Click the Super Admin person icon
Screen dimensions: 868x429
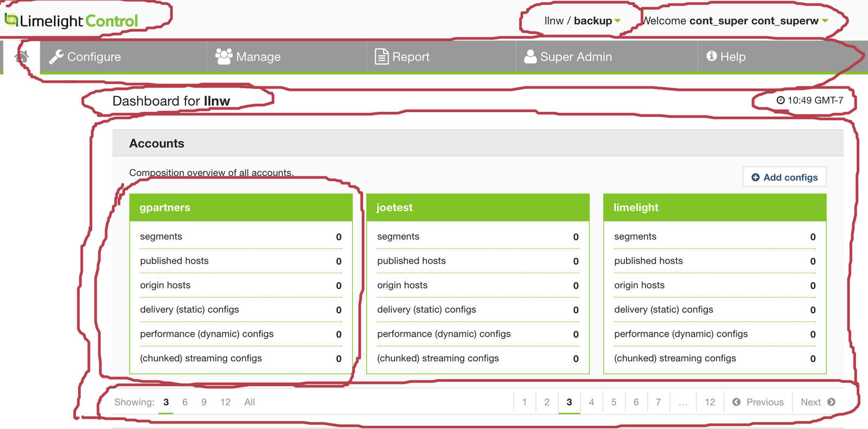(x=530, y=56)
